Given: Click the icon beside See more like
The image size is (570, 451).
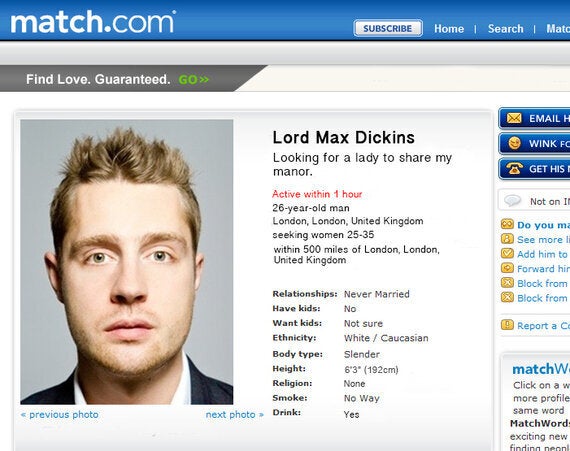Looking at the screenshot, I should [507, 239].
